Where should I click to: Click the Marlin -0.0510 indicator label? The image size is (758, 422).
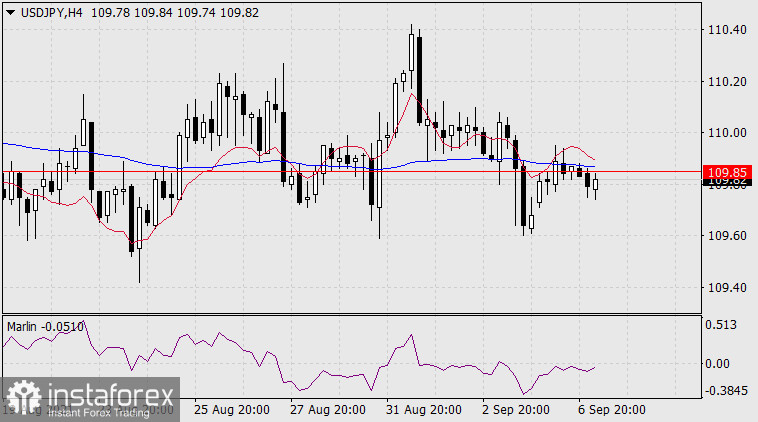46,325
